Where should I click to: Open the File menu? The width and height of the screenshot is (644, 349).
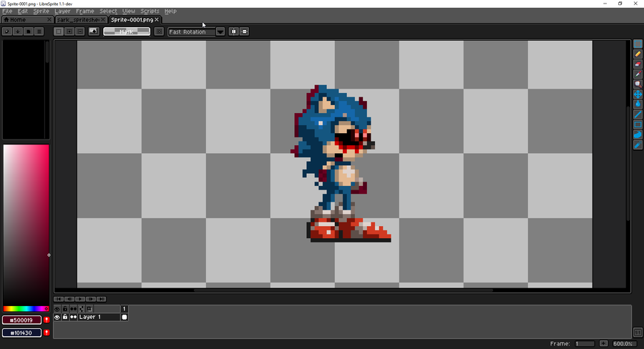(7, 11)
